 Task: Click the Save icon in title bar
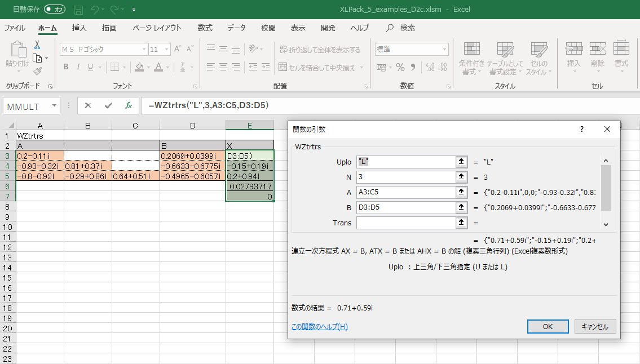[x=78, y=10]
